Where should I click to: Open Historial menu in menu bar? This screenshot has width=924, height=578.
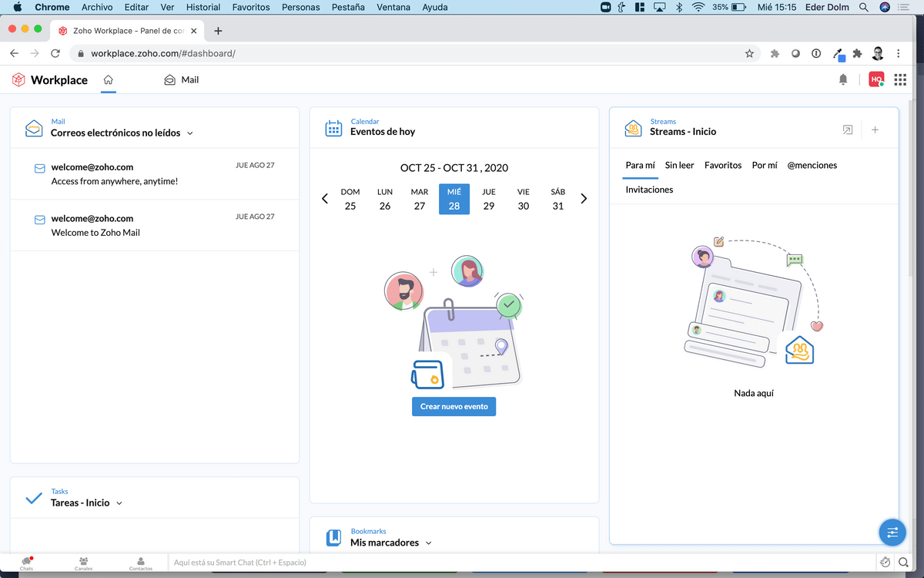pos(203,7)
